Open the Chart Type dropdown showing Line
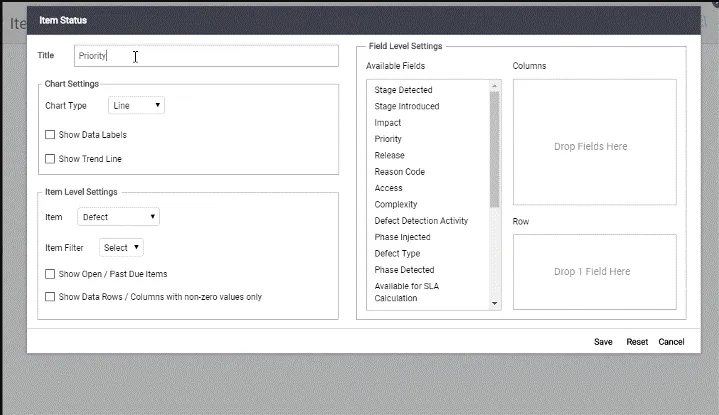The image size is (719, 415). click(x=136, y=105)
